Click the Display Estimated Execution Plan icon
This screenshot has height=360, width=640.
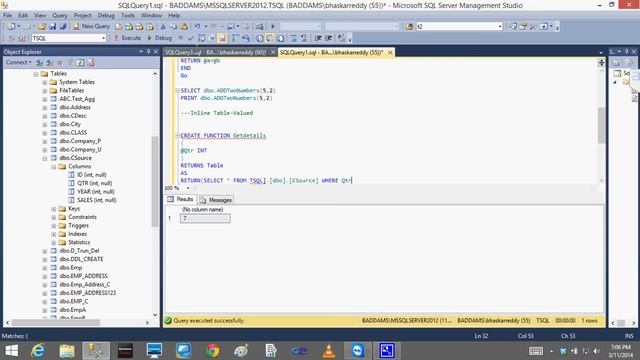(202, 38)
